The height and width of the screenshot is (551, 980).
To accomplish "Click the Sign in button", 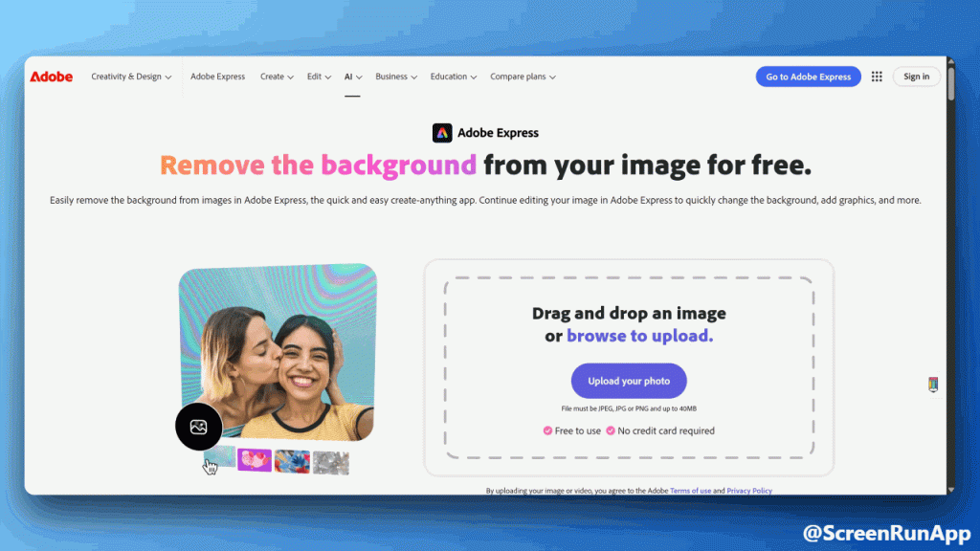I will (x=916, y=77).
